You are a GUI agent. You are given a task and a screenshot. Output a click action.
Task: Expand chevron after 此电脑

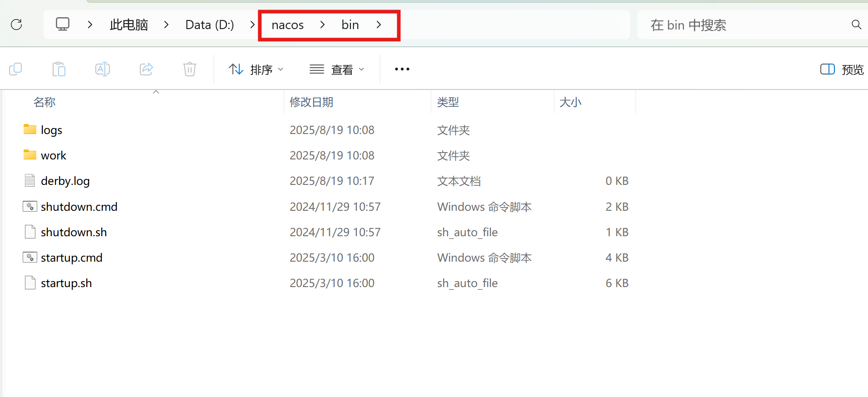[166, 25]
